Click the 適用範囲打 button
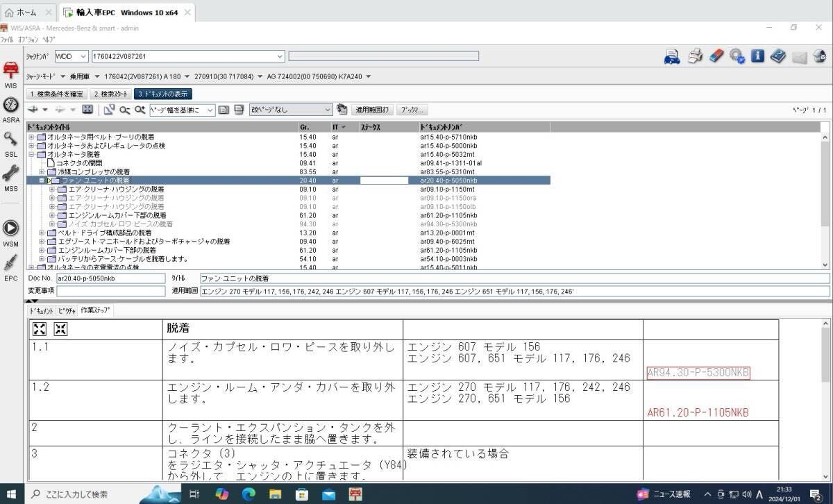Screen dimensions: 833x504 coord(372,109)
